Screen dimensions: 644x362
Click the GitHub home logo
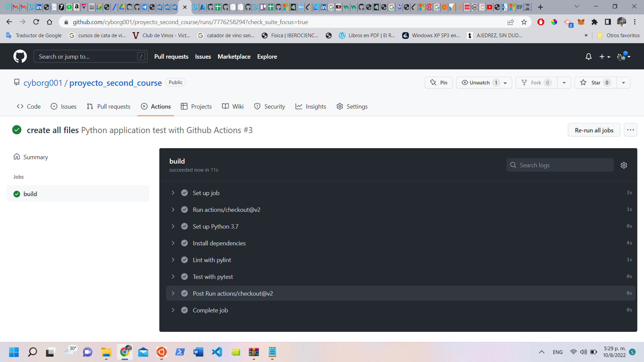click(x=20, y=56)
